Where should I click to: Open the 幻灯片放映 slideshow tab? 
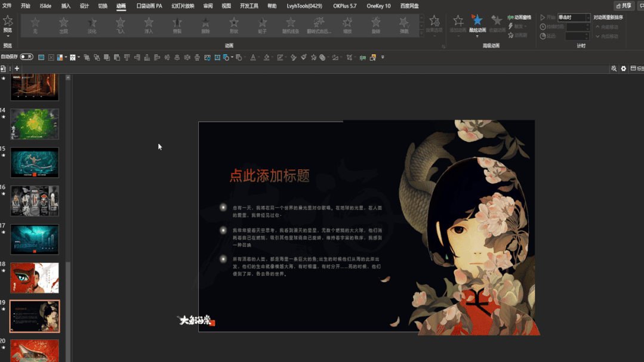pyautogui.click(x=183, y=6)
